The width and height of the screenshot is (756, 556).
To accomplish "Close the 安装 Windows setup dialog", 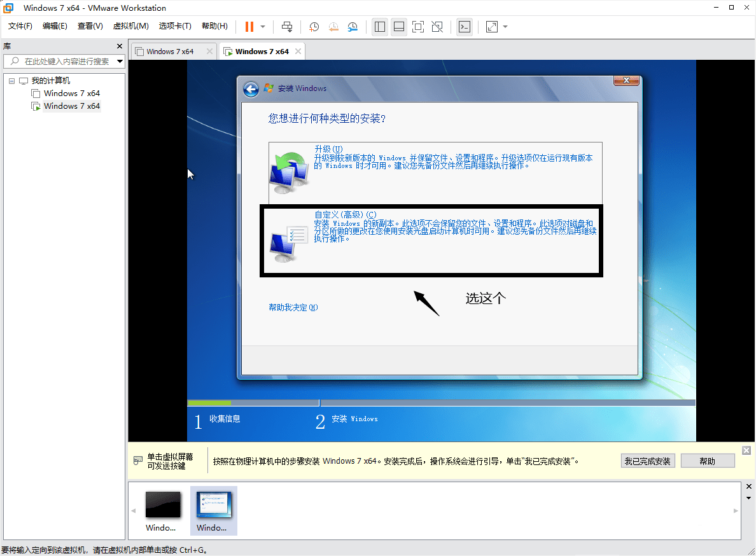I will (x=626, y=80).
